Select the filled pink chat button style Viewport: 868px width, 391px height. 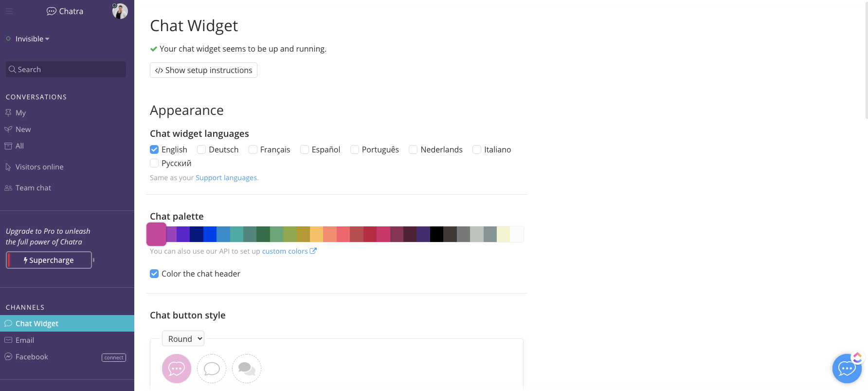click(177, 369)
